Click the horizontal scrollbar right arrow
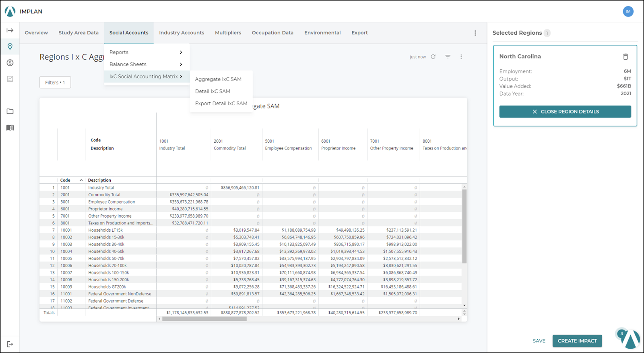Image resolution: width=644 pixels, height=353 pixels. [458, 319]
